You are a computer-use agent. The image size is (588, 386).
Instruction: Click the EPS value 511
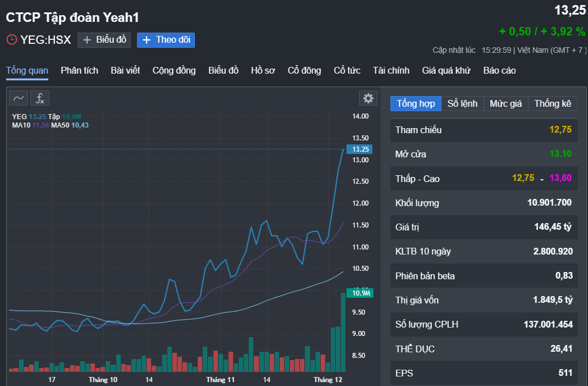(x=565, y=373)
